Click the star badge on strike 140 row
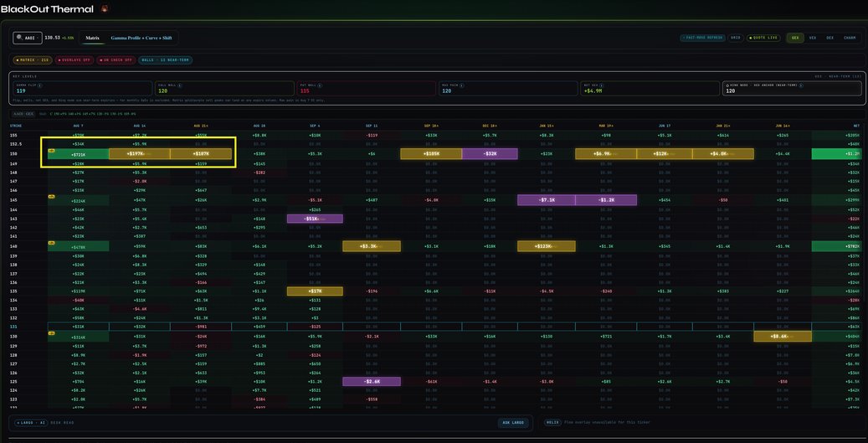The image size is (868, 443). pyautogui.click(x=51, y=243)
